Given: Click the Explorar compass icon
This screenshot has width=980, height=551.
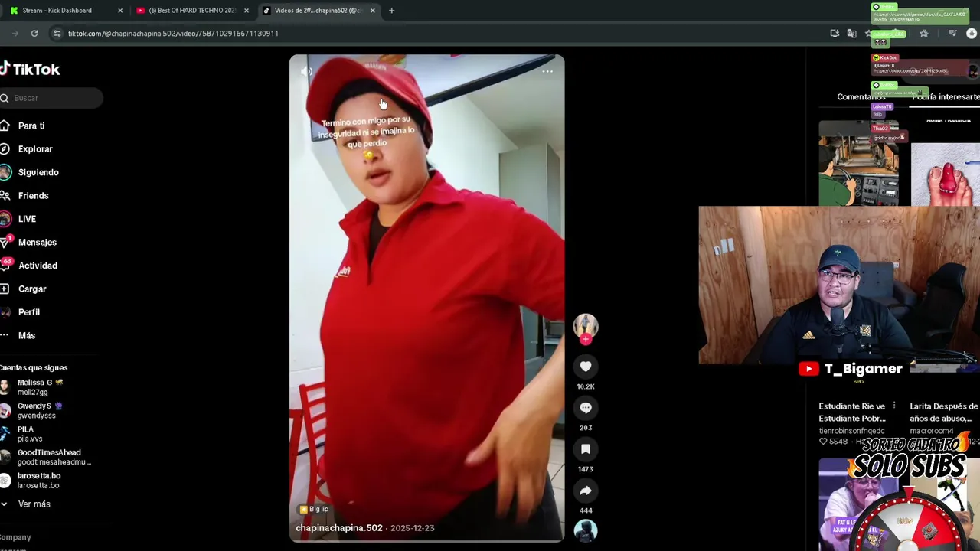Looking at the screenshot, I should coord(5,149).
